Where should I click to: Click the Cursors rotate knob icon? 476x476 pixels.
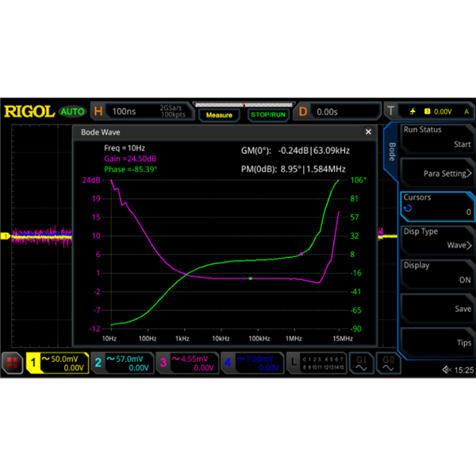[408, 208]
